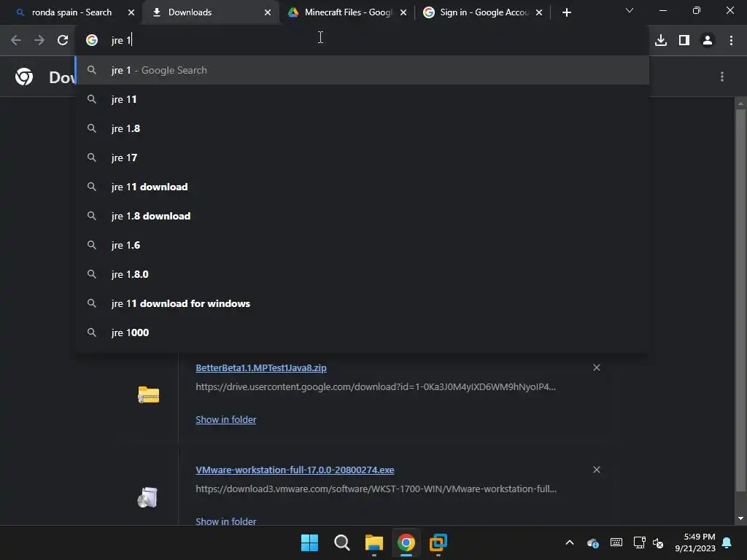Select 'jre 1 - Google Search' suggestion
747x560 pixels.
tap(362, 71)
